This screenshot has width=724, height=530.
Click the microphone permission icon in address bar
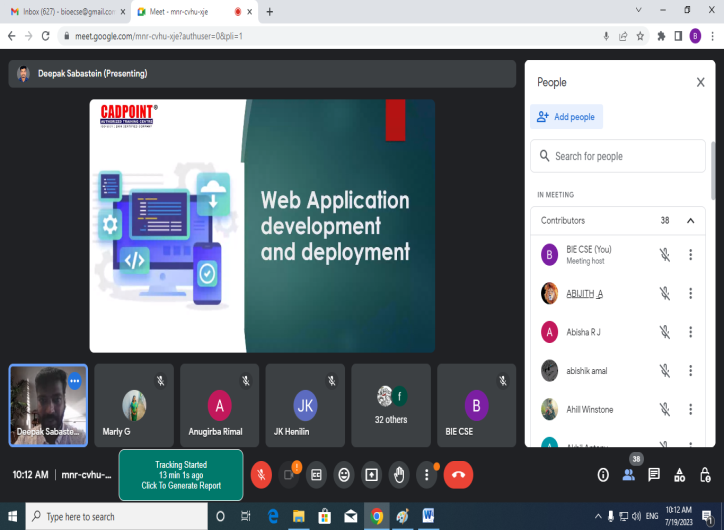point(606,36)
